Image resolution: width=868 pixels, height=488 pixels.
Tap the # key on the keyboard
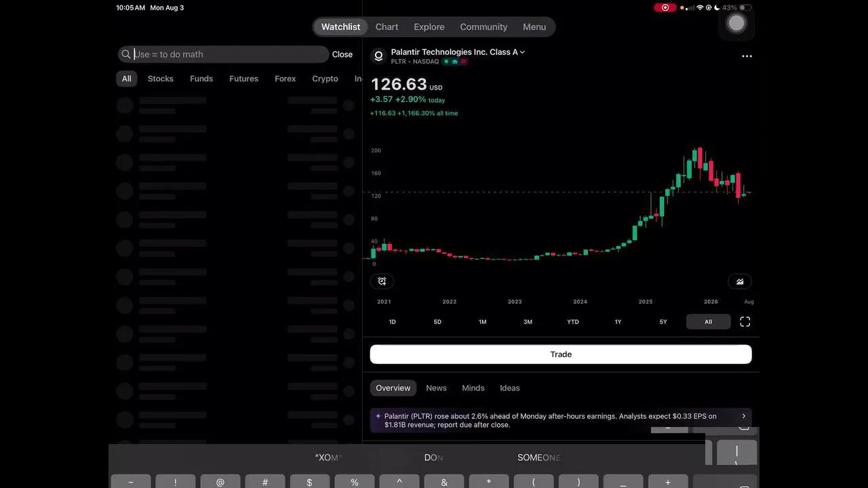[265, 481]
